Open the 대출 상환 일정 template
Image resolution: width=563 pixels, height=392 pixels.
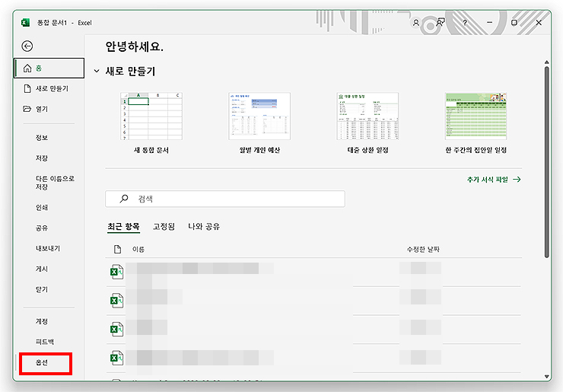click(367, 123)
